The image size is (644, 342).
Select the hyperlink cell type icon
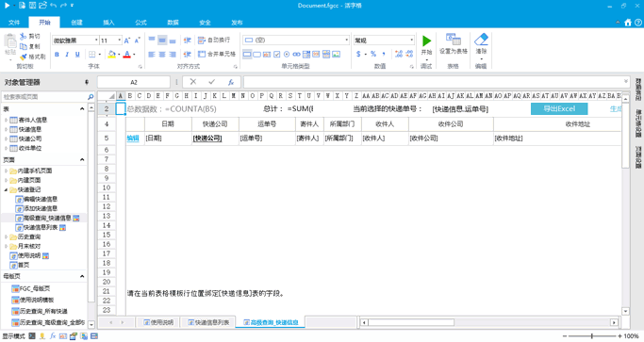pos(296,55)
